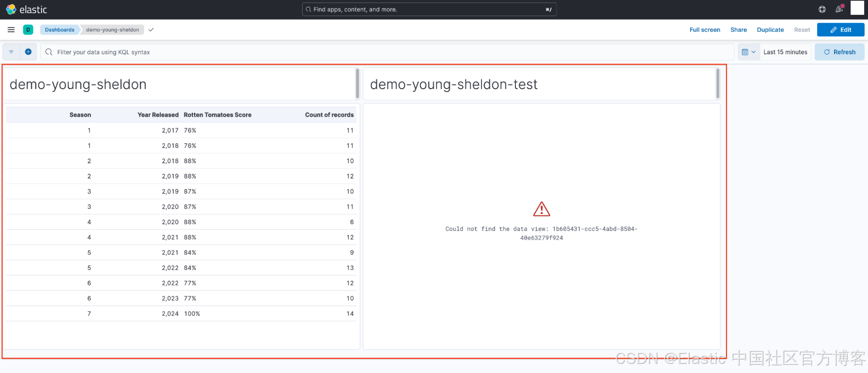Click the Share link
The image size is (868, 373).
point(739,30)
